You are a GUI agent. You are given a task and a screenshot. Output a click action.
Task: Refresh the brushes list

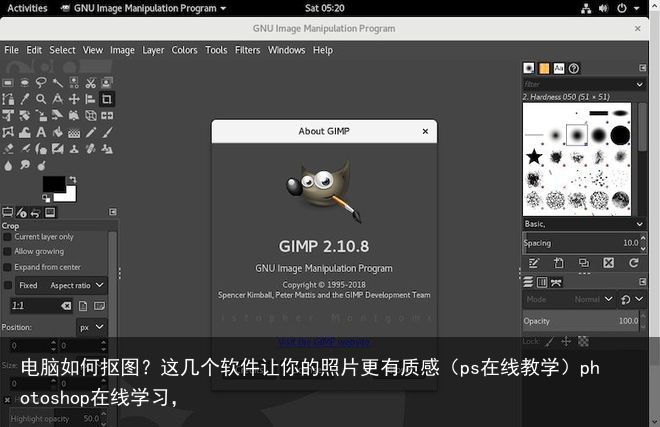click(633, 263)
